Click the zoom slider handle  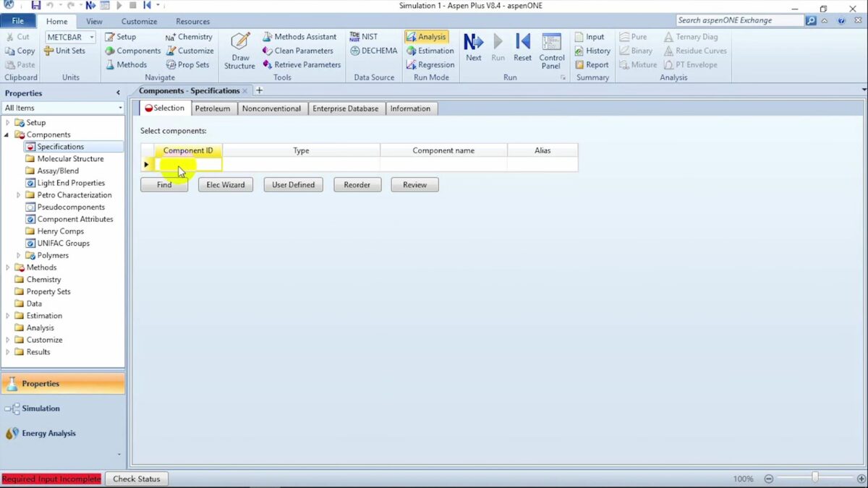click(815, 478)
